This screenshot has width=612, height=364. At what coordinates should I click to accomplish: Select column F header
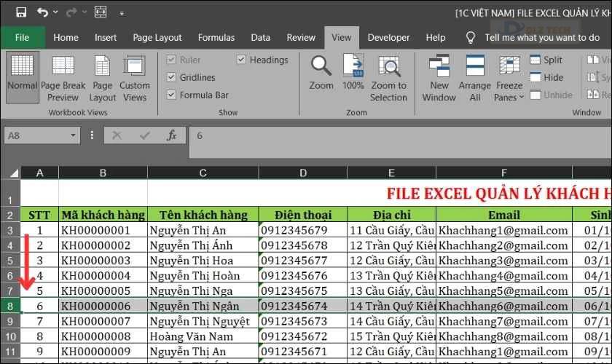pyautogui.click(x=504, y=173)
